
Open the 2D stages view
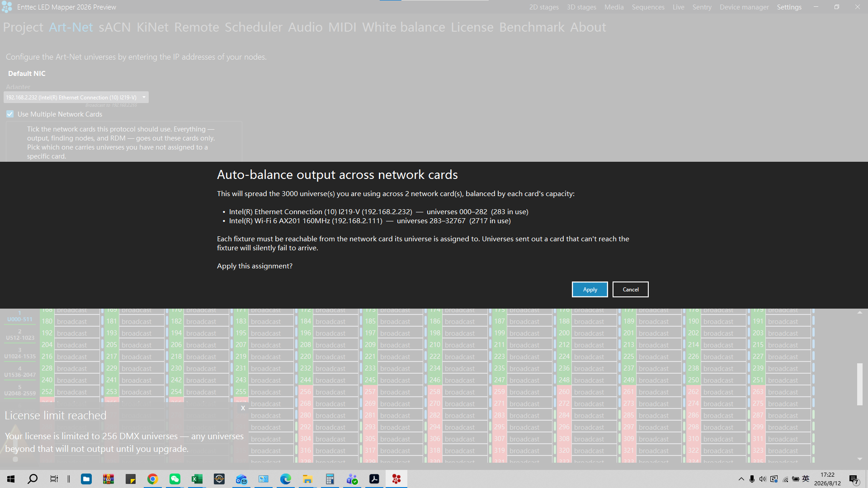pyautogui.click(x=544, y=7)
